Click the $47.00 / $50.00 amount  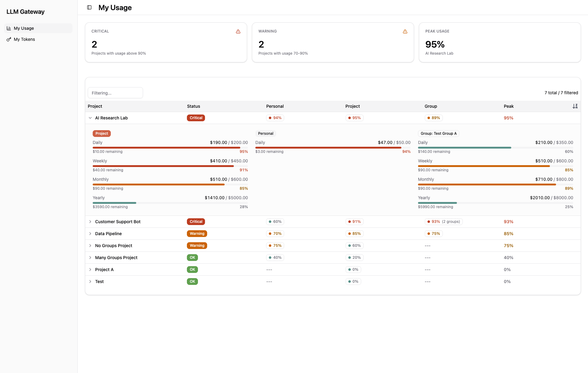pyautogui.click(x=394, y=142)
